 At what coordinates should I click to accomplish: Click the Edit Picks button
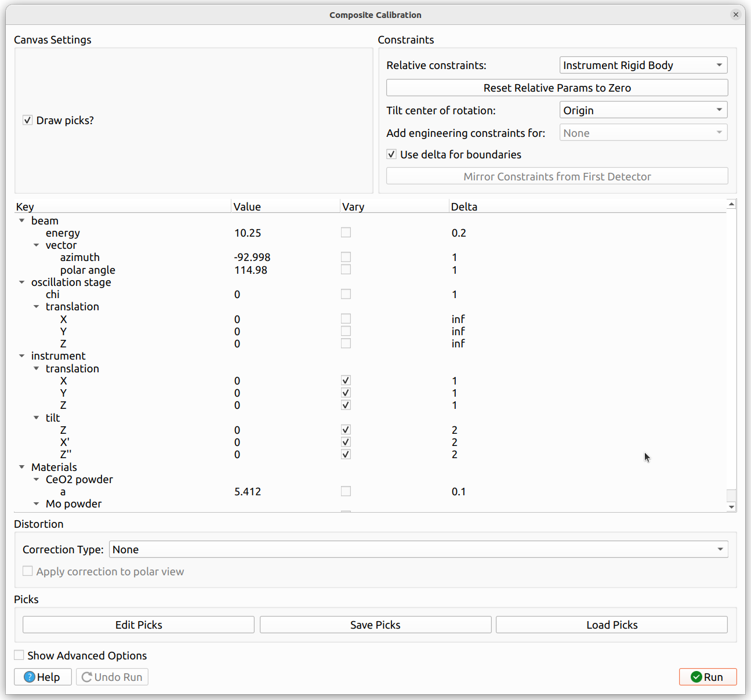139,625
